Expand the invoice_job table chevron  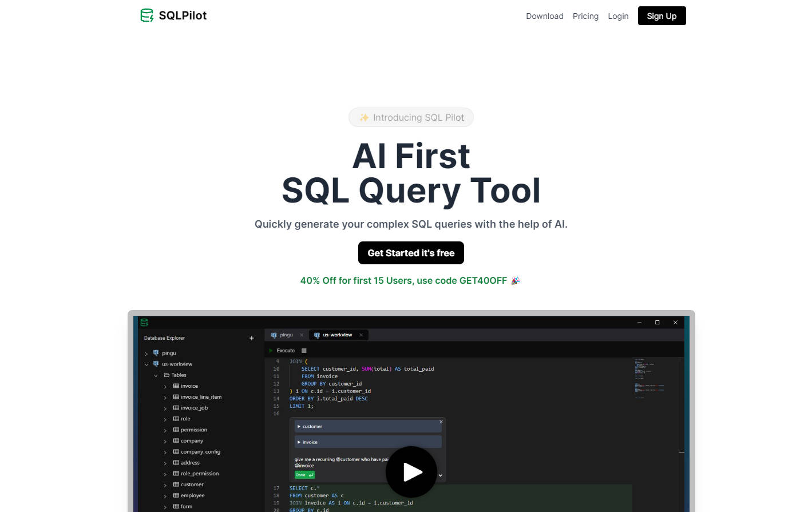[165, 408]
